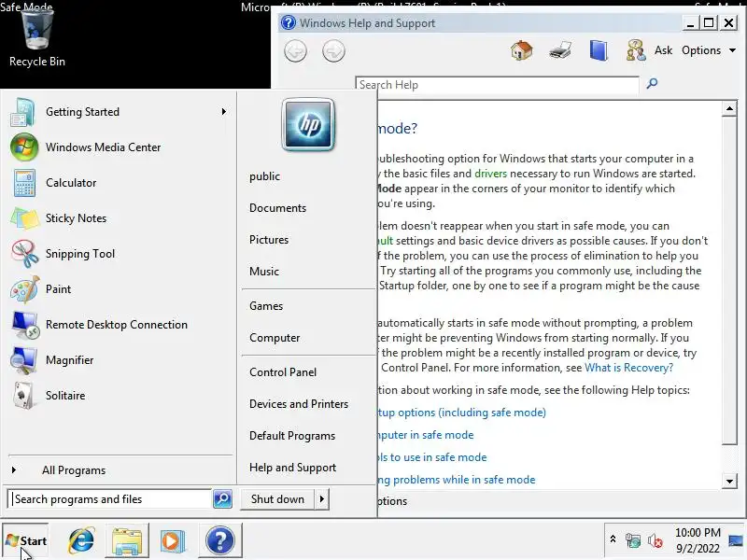This screenshot has height=560, width=747.
Task: Launch Windows Media Center
Action: click(x=119, y=147)
